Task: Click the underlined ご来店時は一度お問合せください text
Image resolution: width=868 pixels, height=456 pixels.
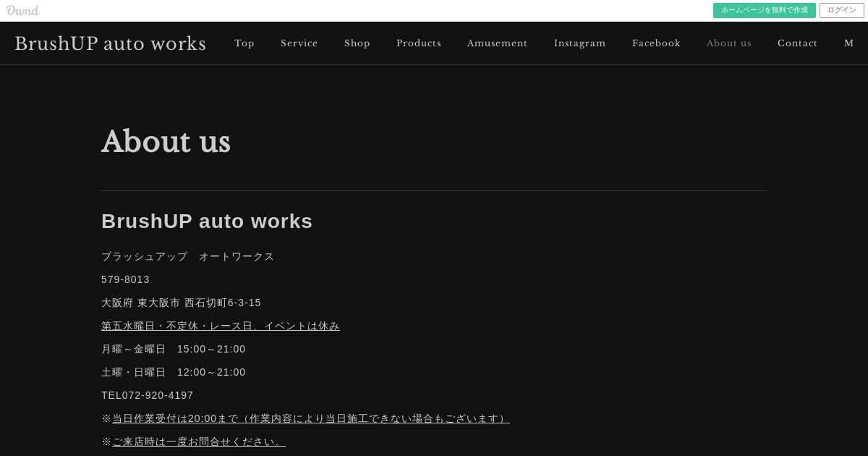Action: (199, 442)
